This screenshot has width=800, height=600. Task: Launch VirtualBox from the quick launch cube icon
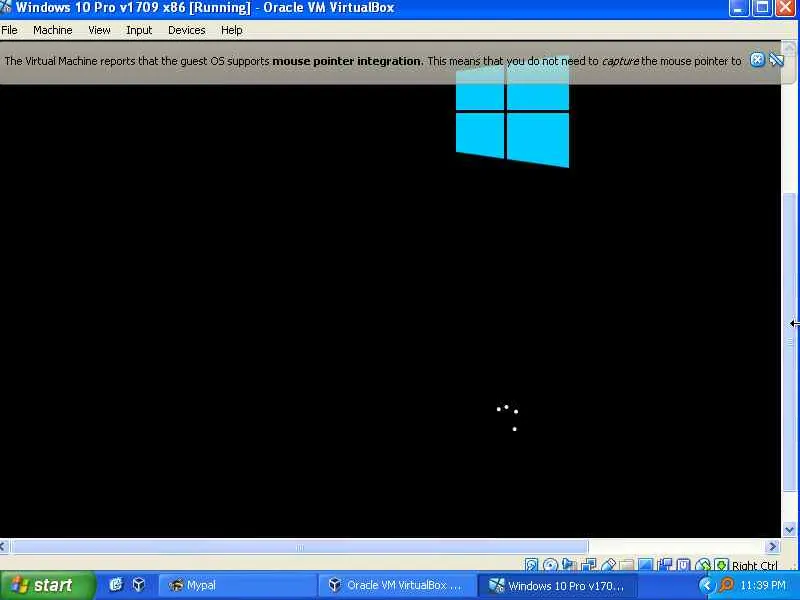[x=139, y=585]
